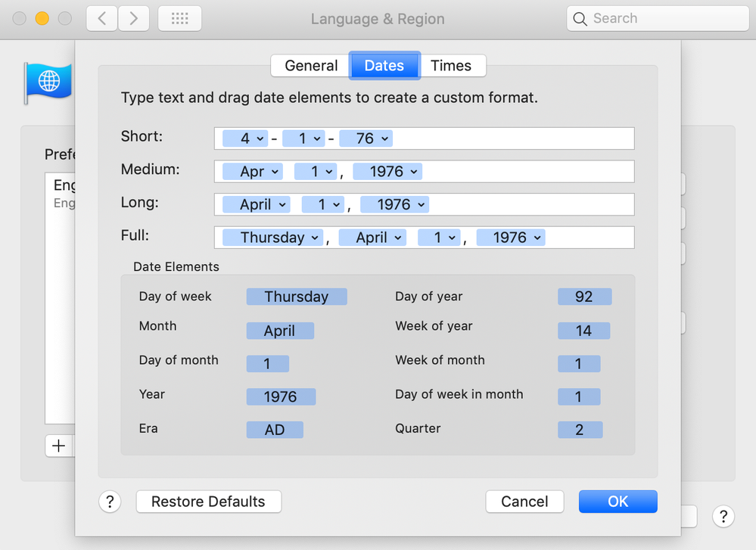This screenshot has width=756, height=550.
Task: Click the Restore Defaults button
Action: (x=208, y=502)
